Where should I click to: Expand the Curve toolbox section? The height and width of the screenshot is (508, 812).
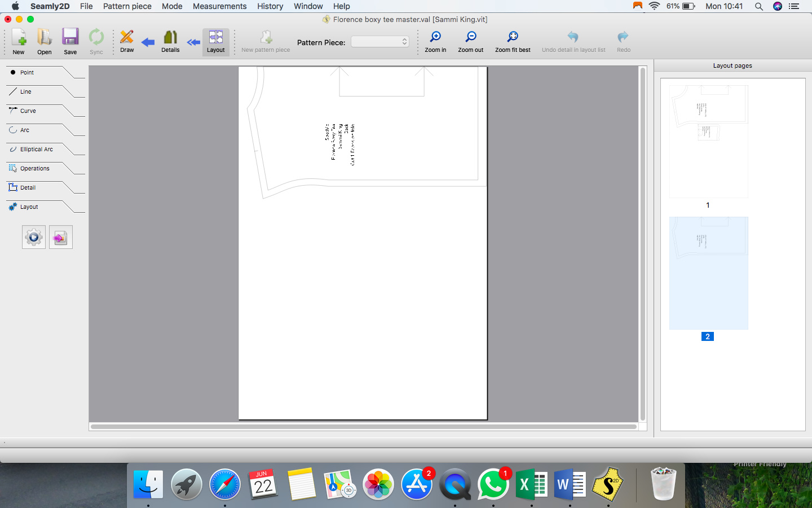tap(28, 111)
